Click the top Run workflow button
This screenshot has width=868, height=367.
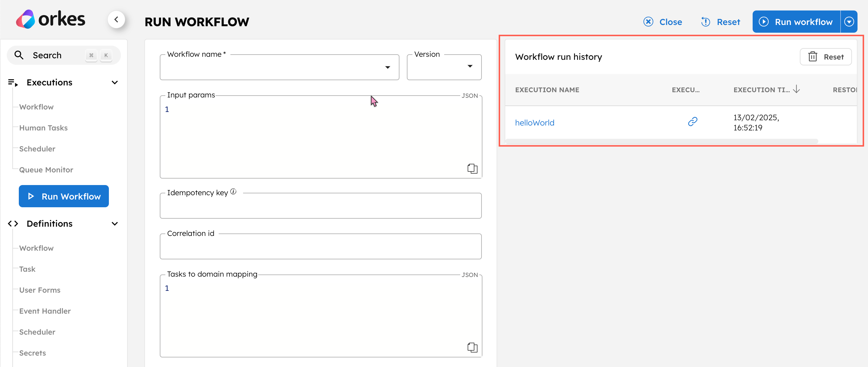[796, 22]
